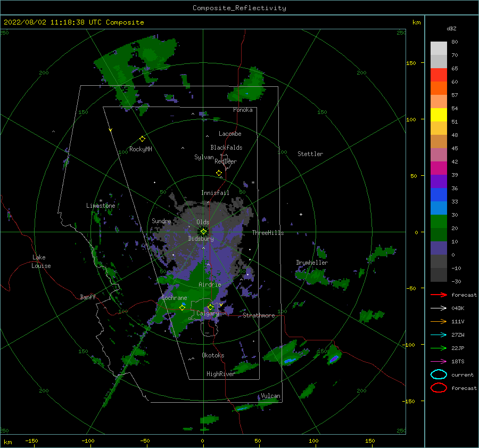Click the cyan current ellipse icon
The width and height of the screenshot is (479, 448).
(x=439, y=374)
